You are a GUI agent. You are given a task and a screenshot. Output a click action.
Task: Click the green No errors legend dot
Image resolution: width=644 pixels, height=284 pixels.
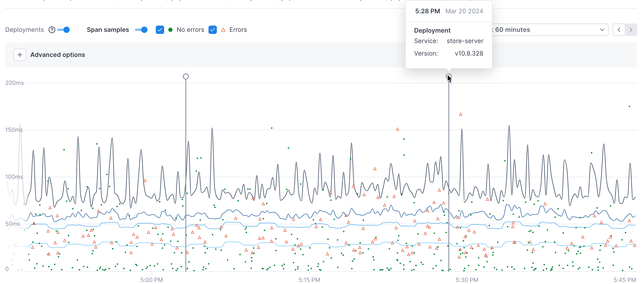170,30
